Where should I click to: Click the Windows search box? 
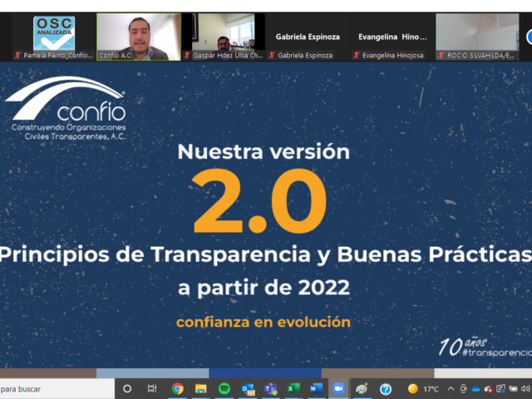[57, 389]
